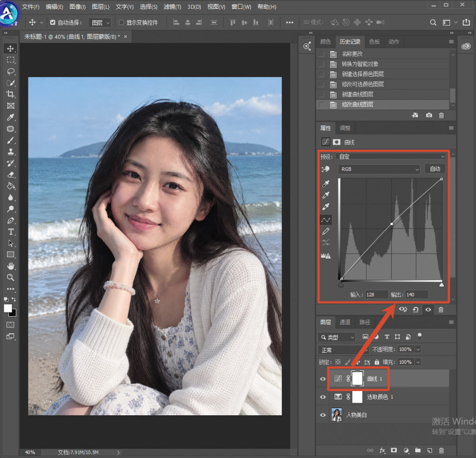Click the reset adjustment icon in Properties

416,310
